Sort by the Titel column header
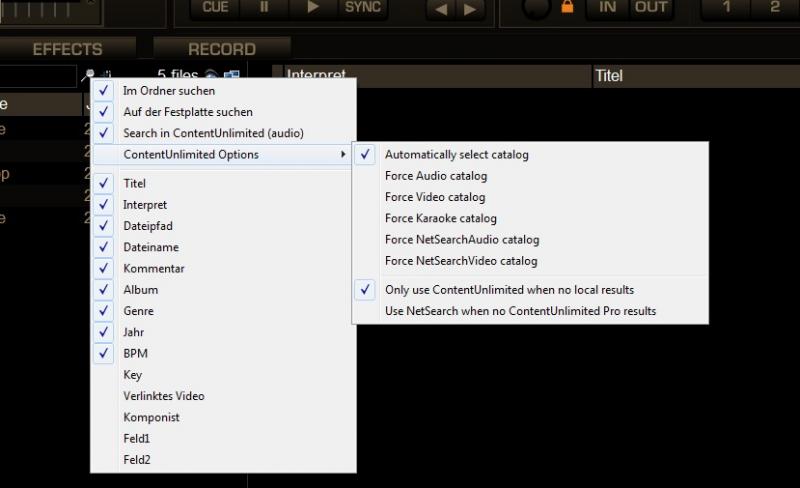 click(696, 76)
